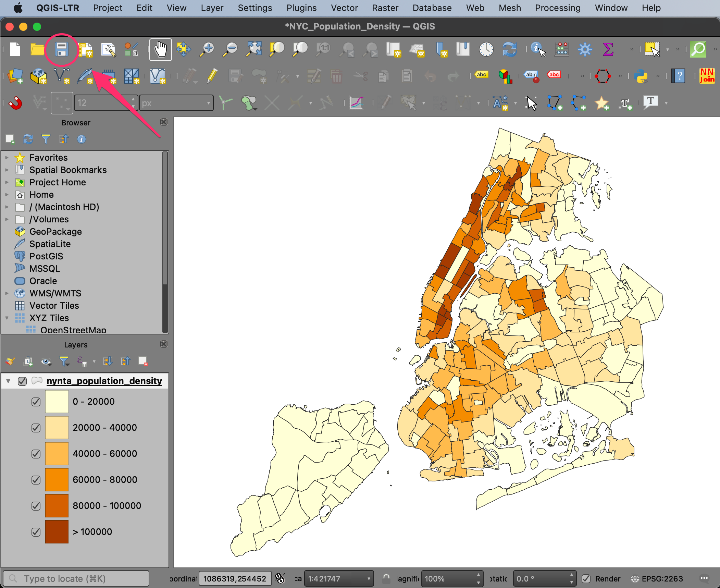Click the Zoom Full extent icon

click(254, 49)
